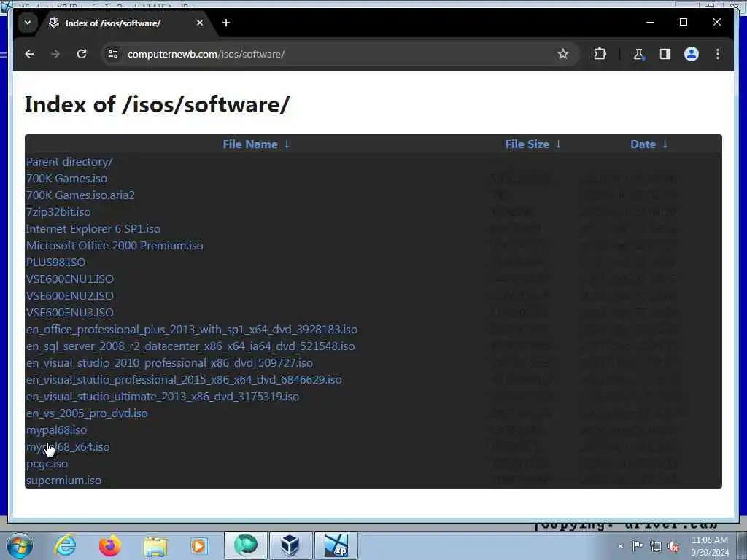Click the muted volume tray icon

point(673,547)
